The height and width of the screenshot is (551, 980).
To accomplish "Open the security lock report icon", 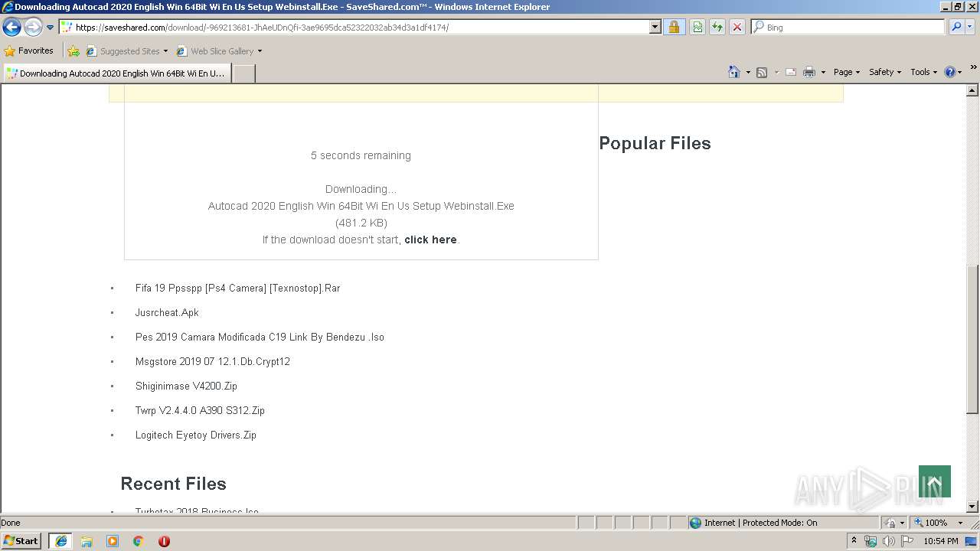I will click(674, 28).
